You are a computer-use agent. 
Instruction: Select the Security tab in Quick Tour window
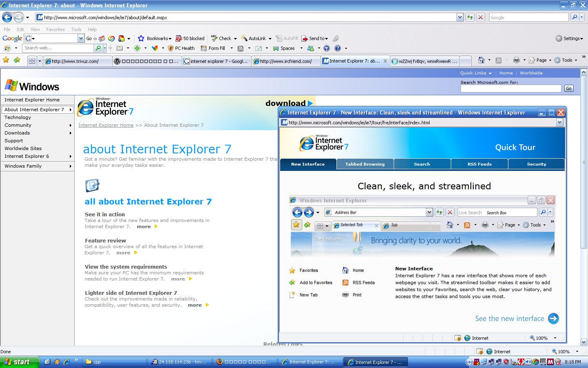[x=537, y=164]
